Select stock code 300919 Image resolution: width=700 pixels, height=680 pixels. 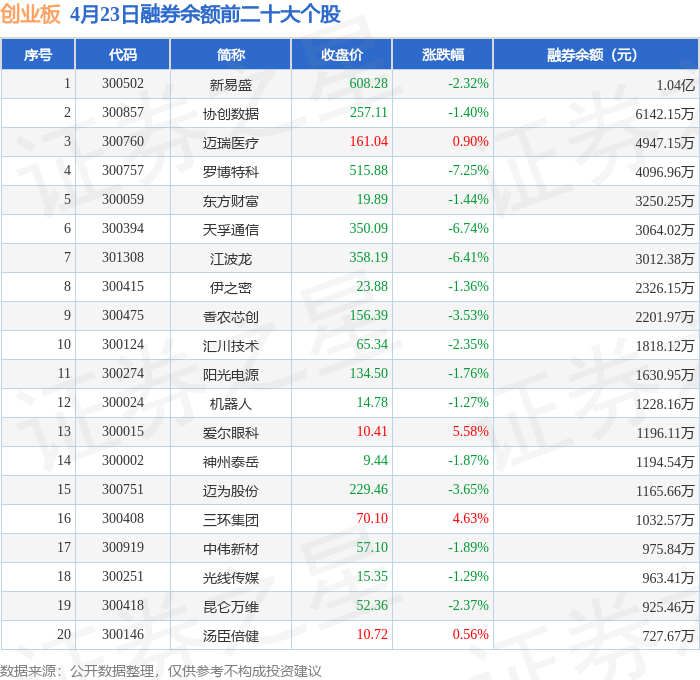(x=123, y=548)
